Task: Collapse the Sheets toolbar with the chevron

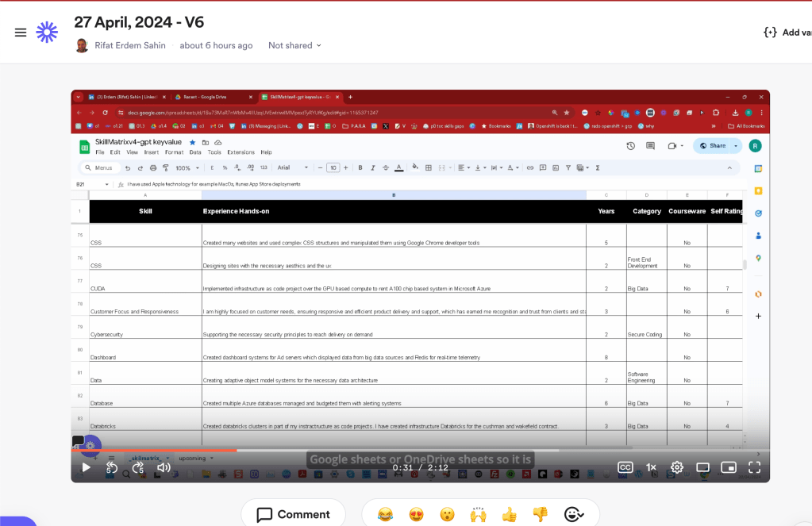Action: 729,167
